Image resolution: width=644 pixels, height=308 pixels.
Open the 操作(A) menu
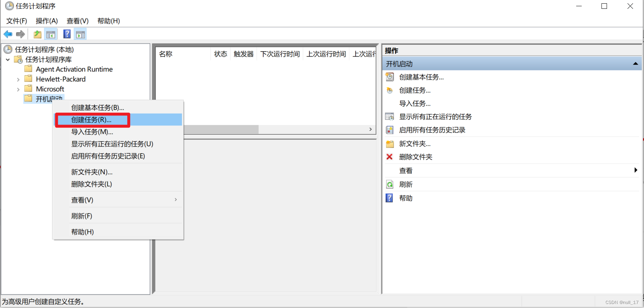47,21
